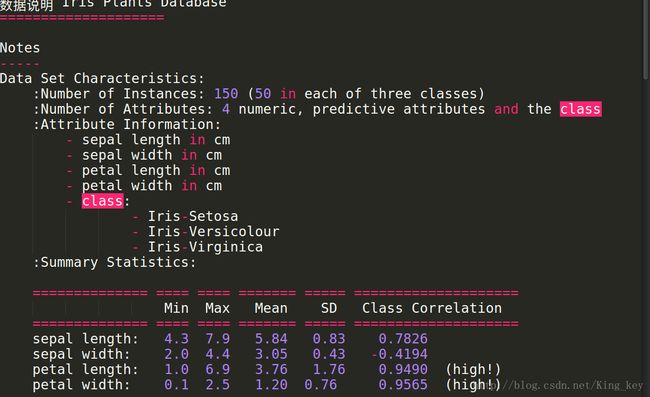Click 'sepal length:' row label in table

[x=85, y=339]
